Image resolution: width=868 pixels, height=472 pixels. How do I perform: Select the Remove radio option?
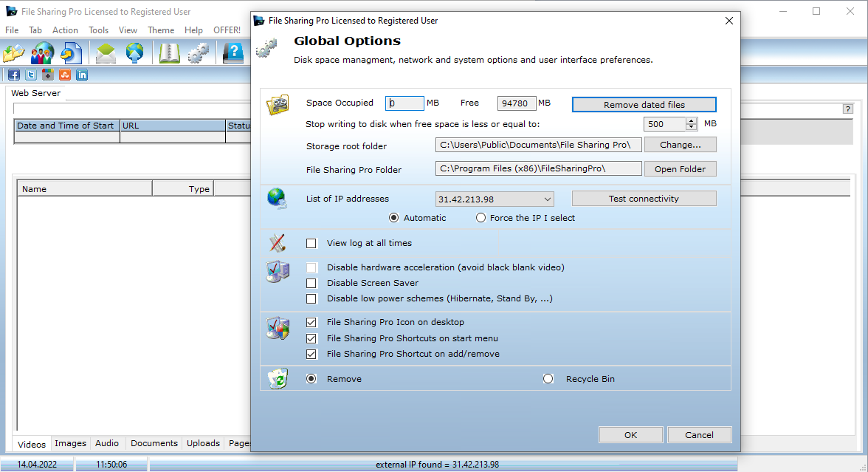tap(311, 379)
